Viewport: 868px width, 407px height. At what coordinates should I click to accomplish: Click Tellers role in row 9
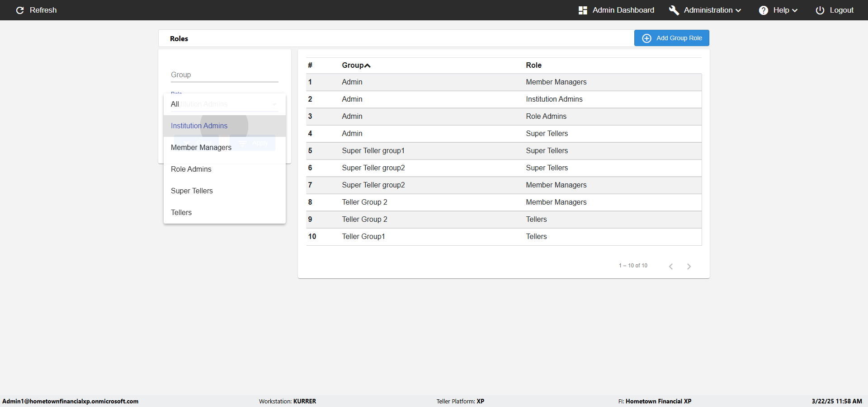(536, 219)
